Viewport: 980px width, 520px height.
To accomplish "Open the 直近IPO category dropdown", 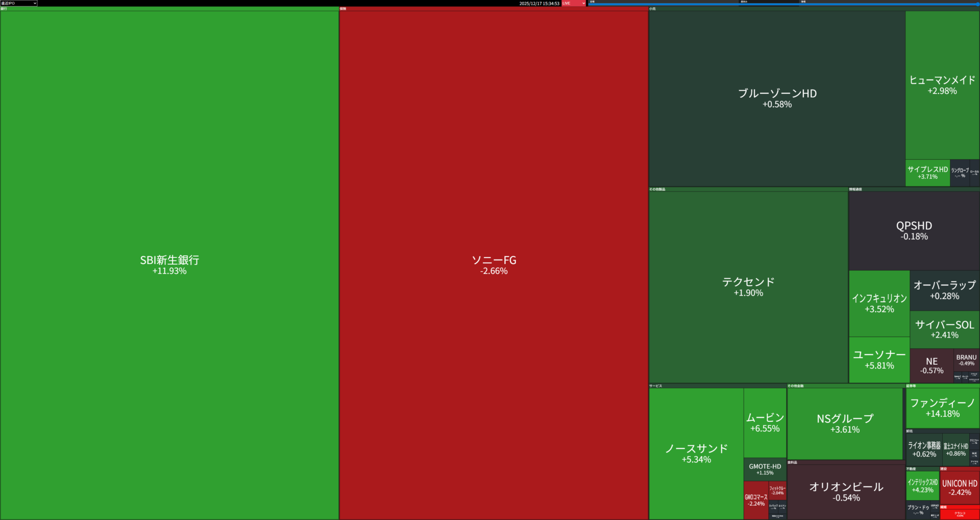I will 19,3.
